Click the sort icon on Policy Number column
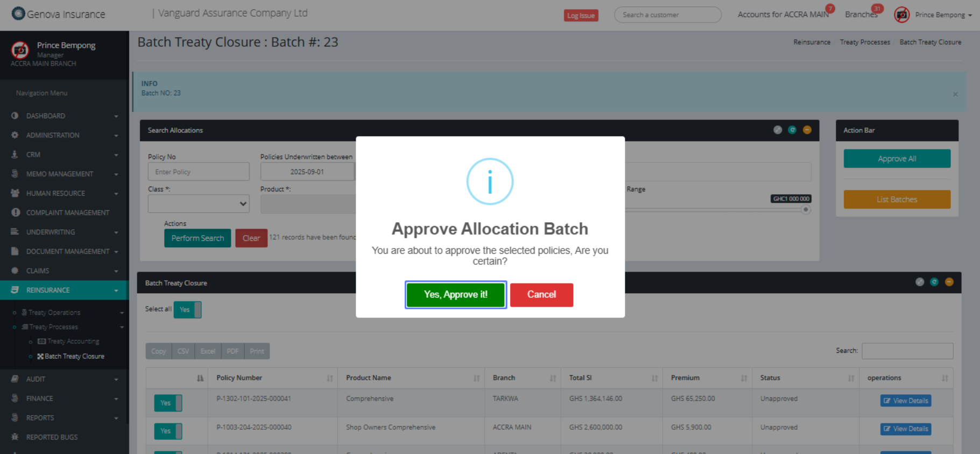Image resolution: width=980 pixels, height=454 pixels. point(329,378)
